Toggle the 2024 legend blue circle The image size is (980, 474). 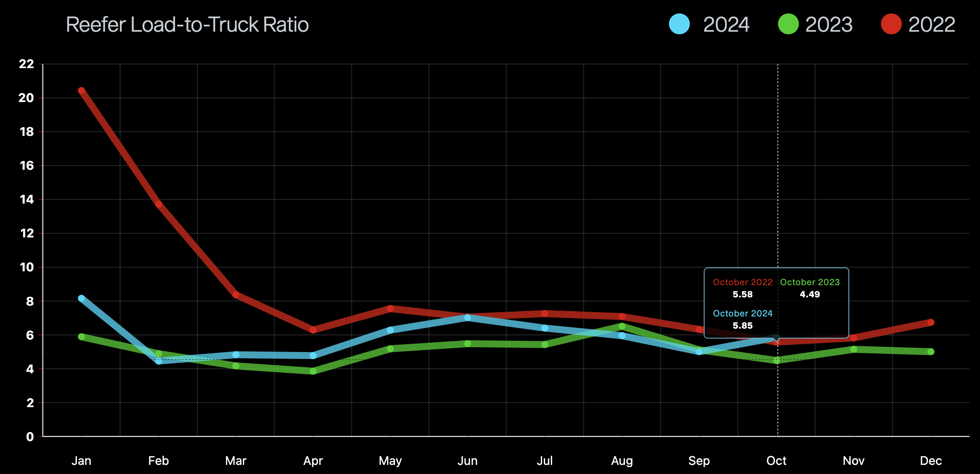tap(679, 24)
